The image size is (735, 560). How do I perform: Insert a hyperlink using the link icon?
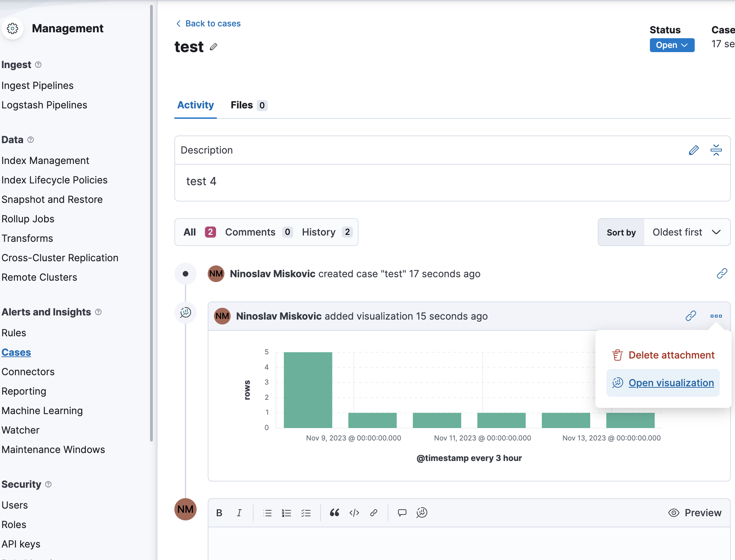click(x=374, y=512)
